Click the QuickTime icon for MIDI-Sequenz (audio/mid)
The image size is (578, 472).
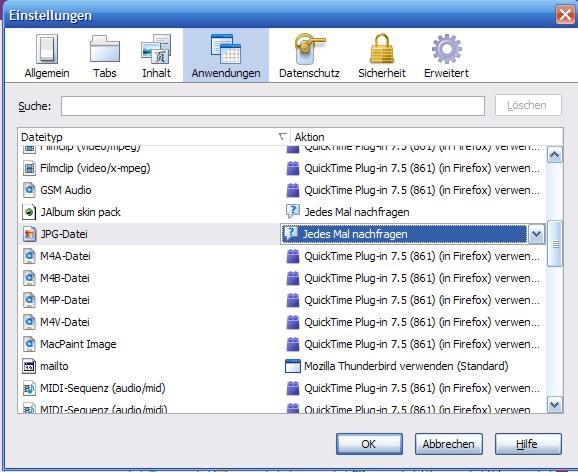[x=293, y=388]
